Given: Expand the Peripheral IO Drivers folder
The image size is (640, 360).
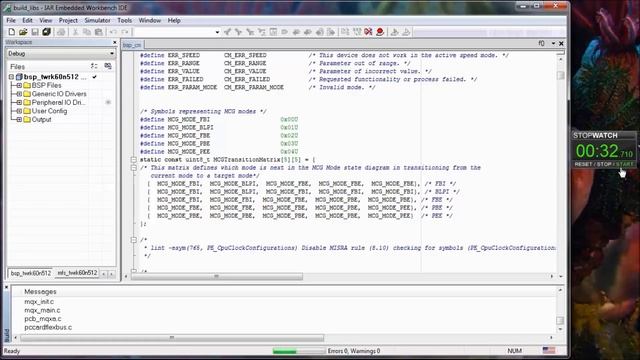Looking at the screenshot, I should pos(19,102).
